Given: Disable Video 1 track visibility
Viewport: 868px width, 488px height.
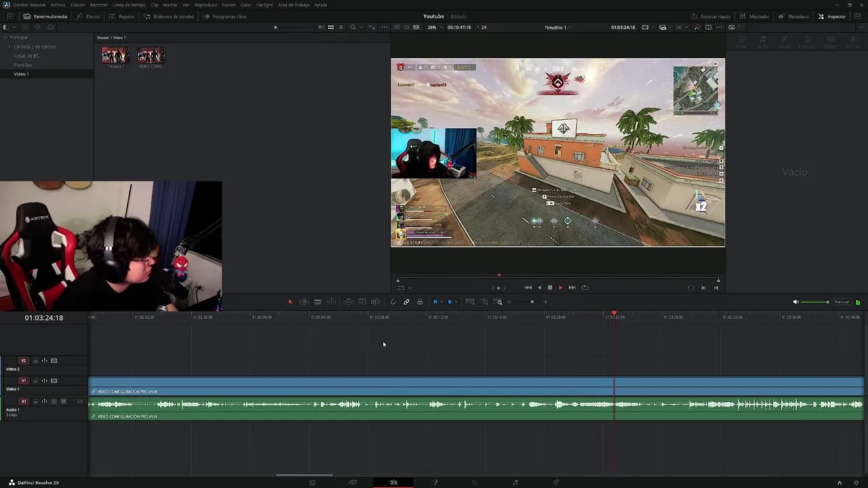Looking at the screenshot, I should 54,381.
